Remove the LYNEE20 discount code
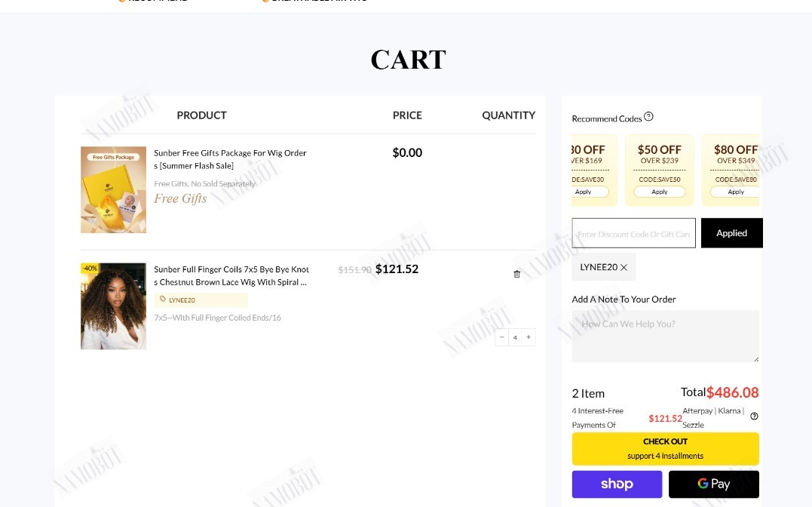This screenshot has height=507, width=812. click(624, 268)
